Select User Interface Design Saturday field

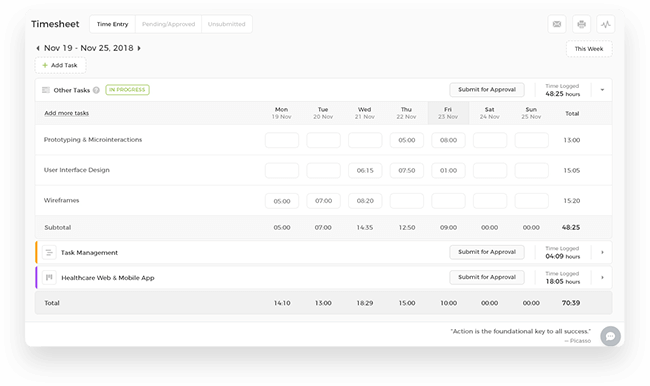coord(490,170)
